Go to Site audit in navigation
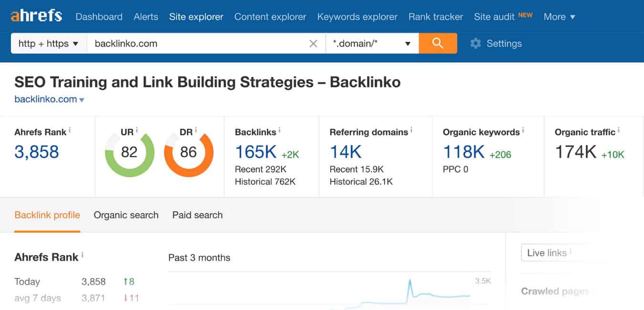 (x=495, y=17)
